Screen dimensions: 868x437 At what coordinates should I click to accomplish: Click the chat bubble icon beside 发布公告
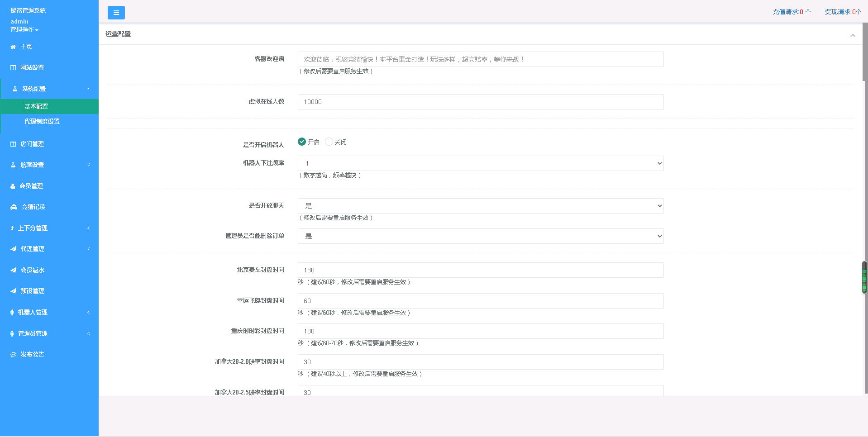13,355
